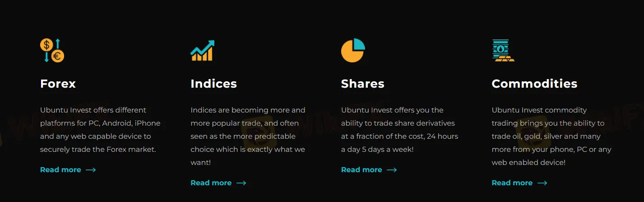The image size is (644, 202).
Task: Click the Shares description paragraph
Action: click(x=399, y=130)
